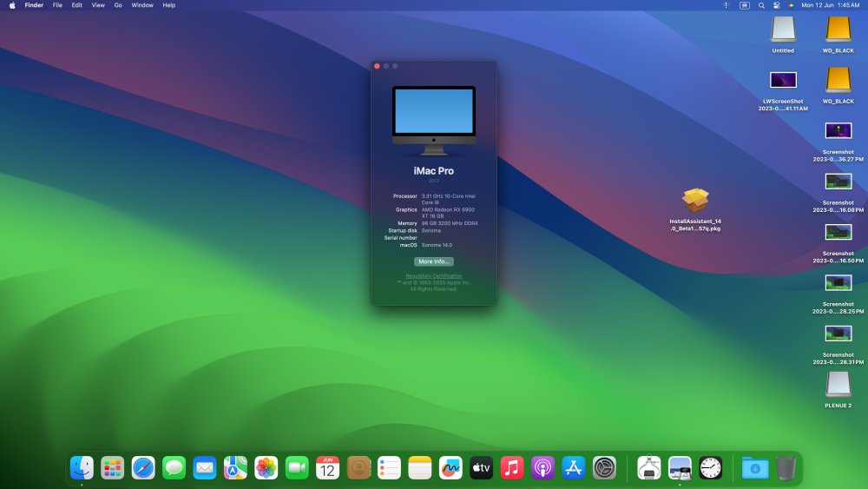The height and width of the screenshot is (489, 868).
Task: Open the Music app icon
Action: pos(512,468)
